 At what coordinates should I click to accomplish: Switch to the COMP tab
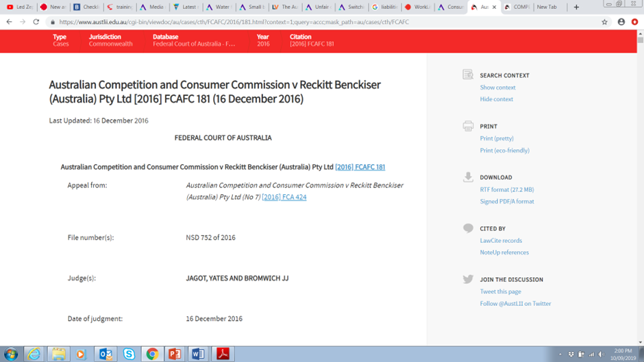(x=517, y=7)
